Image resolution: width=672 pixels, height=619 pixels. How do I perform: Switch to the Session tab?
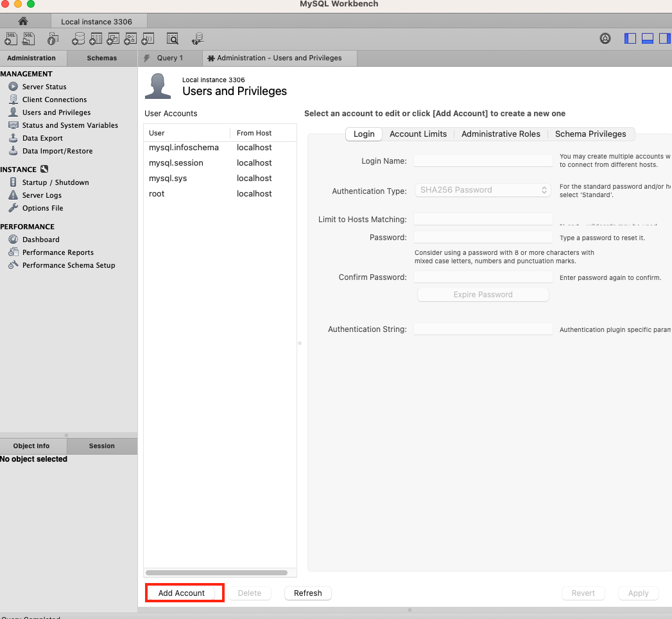[102, 446]
